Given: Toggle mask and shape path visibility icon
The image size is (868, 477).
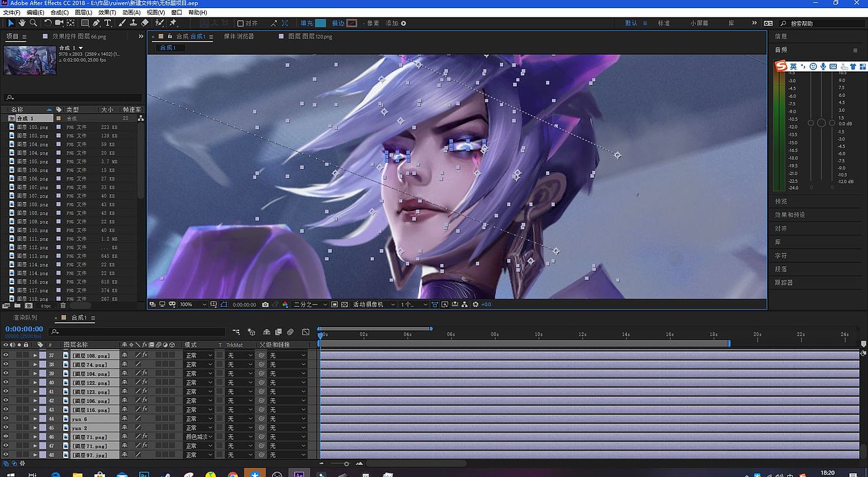Looking at the screenshot, I should point(224,305).
